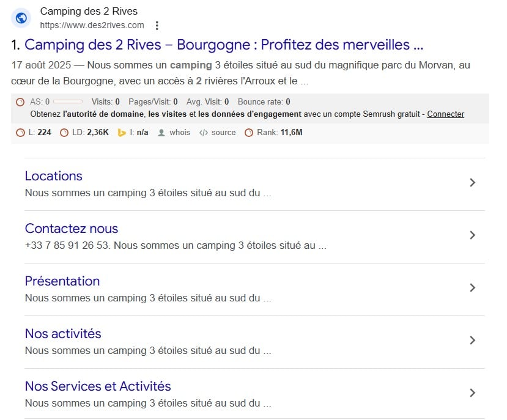Click the globe favicon for Camping des 2 Rives
Screen dimensions: 507x420
tap(20, 18)
